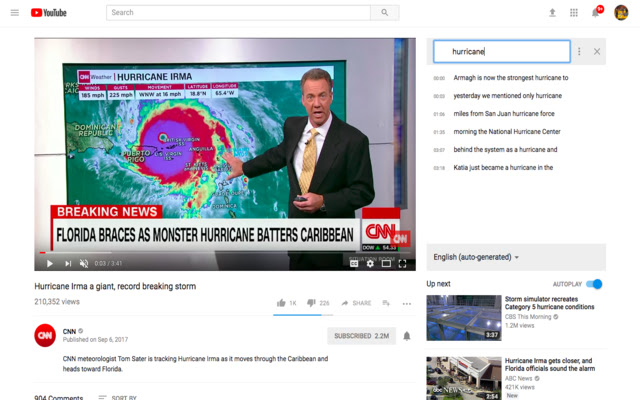Add video to a playlist
The image size is (640, 400).
coord(386,303)
